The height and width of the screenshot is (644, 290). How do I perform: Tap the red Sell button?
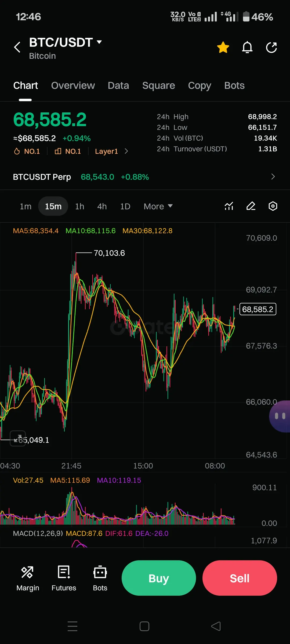[x=240, y=578]
